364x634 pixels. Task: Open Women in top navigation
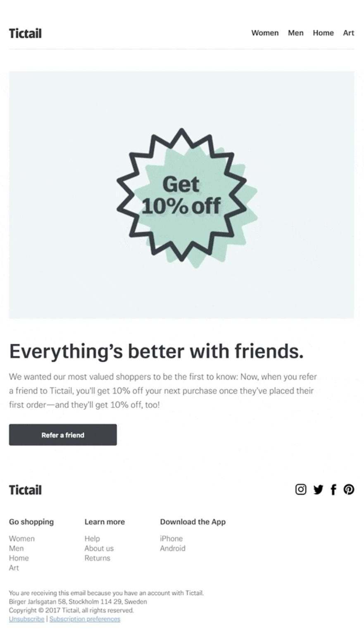click(x=265, y=33)
